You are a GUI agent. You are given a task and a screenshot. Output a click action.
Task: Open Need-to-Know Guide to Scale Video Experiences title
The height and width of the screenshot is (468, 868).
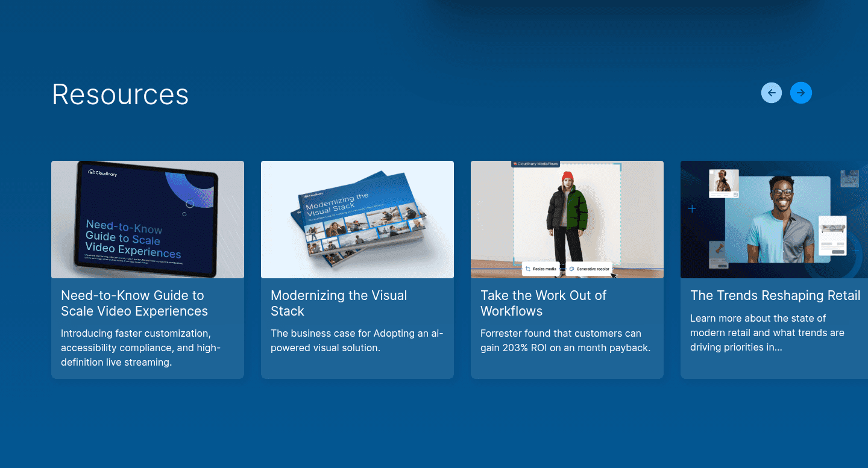(x=134, y=304)
